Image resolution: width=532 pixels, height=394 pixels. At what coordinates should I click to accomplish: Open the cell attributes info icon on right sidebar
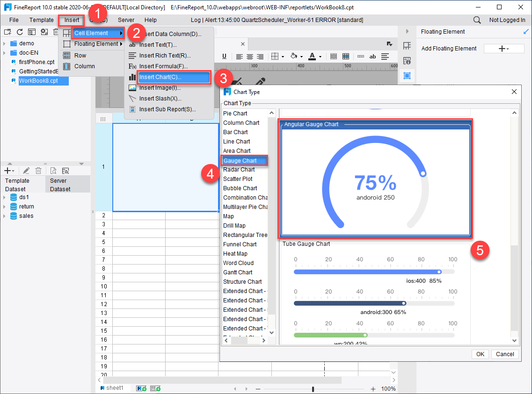[407, 61]
